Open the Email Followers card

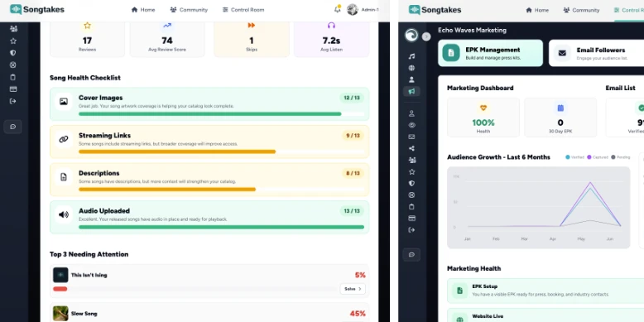coord(596,53)
